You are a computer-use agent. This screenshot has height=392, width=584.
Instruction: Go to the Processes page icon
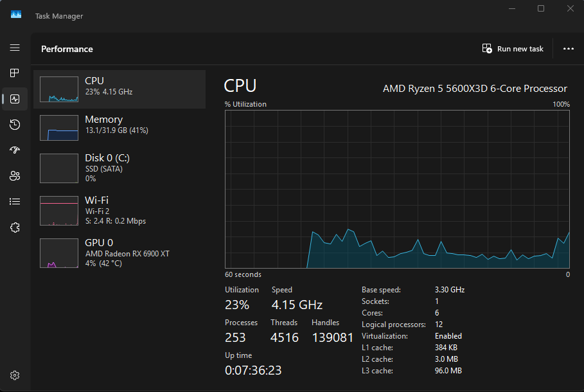(x=15, y=73)
